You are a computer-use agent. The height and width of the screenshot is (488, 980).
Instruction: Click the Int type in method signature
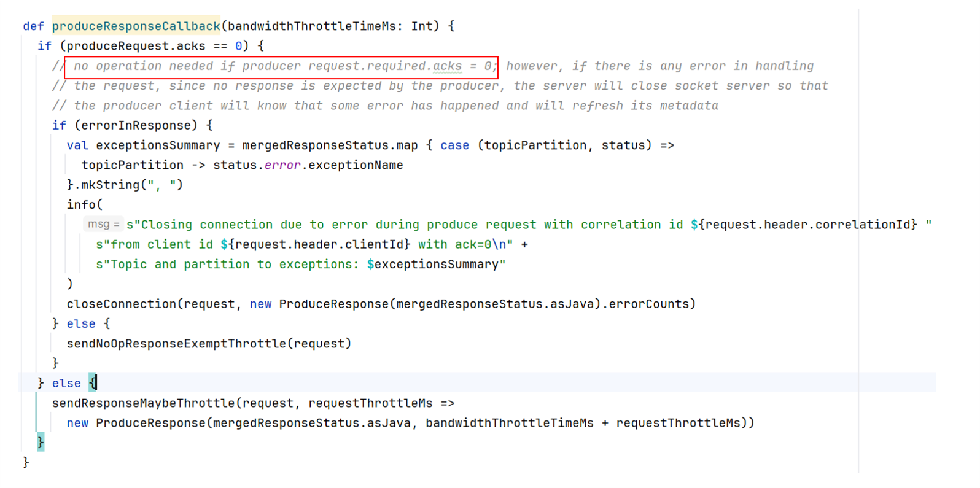(422, 26)
